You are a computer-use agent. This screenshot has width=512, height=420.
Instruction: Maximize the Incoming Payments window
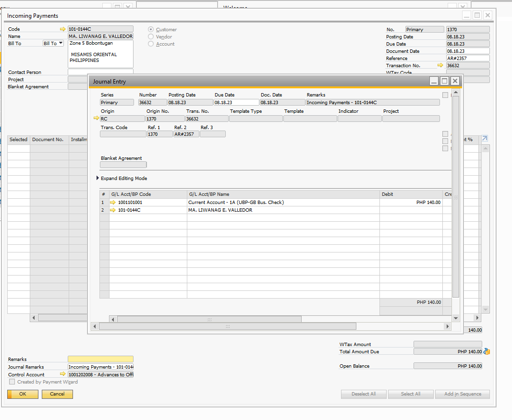pos(477,15)
